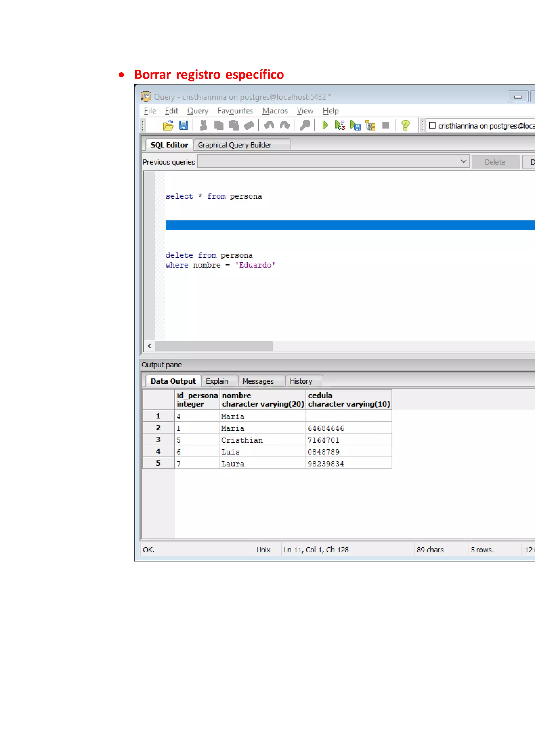This screenshot has height=756, width=535.
Task: Click the editor's left scroll arrow
Action: click(x=150, y=346)
